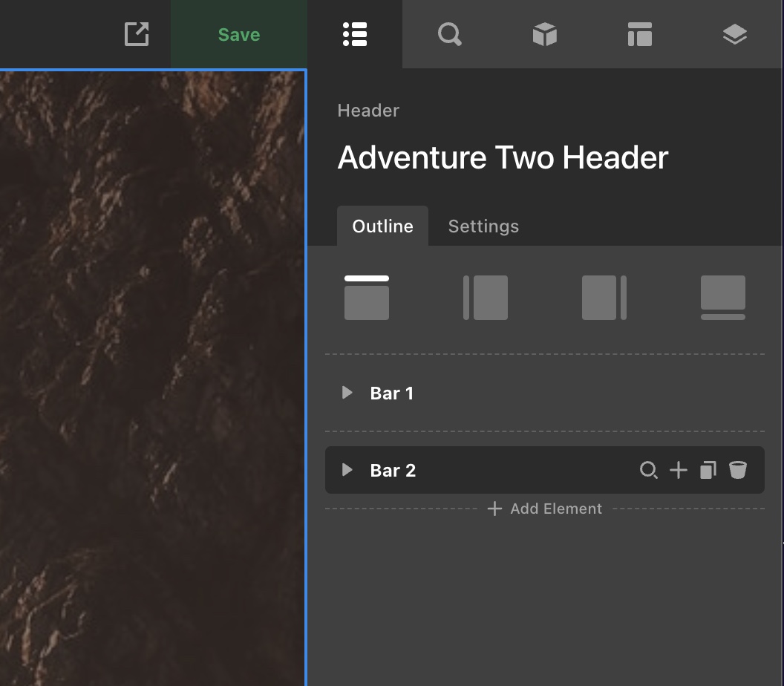This screenshot has height=686, width=784.
Task: Click the magnifier icon on Bar 2
Action: click(x=649, y=470)
